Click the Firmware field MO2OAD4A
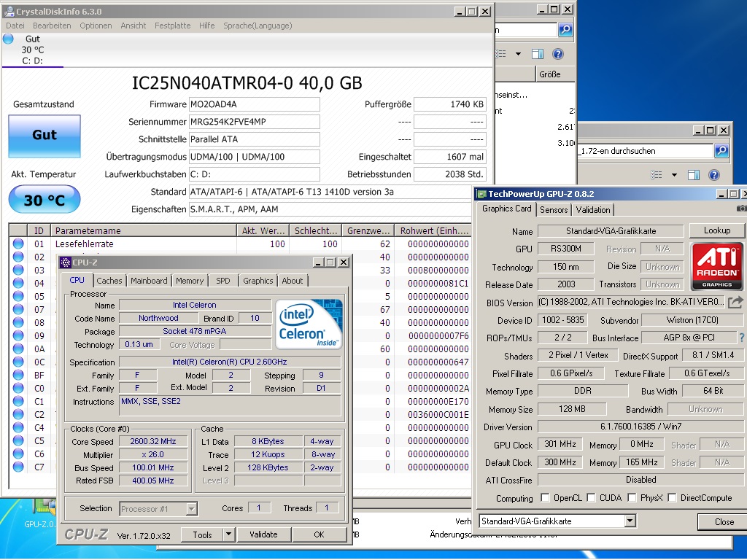The image size is (747, 560). click(255, 104)
